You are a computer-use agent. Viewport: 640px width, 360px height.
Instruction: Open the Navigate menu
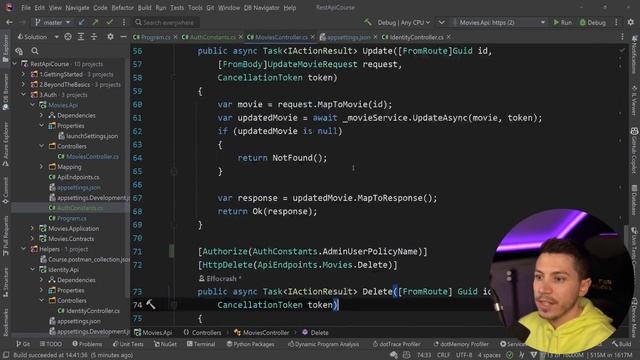tap(77, 7)
